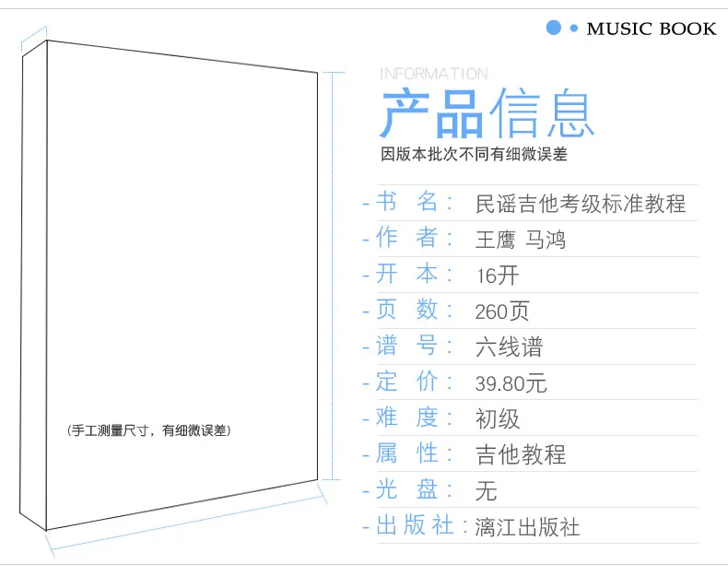Click the blank book cover illustration

tap(182, 285)
